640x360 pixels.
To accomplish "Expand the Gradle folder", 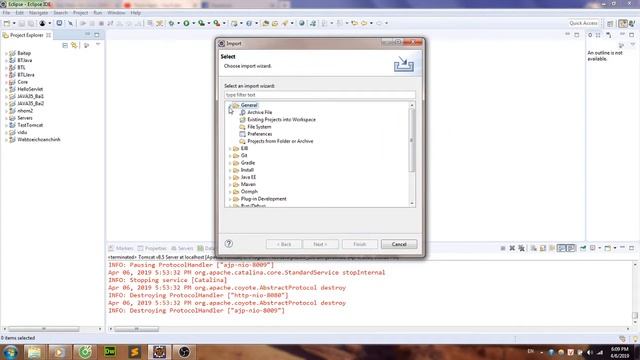I will point(230,163).
